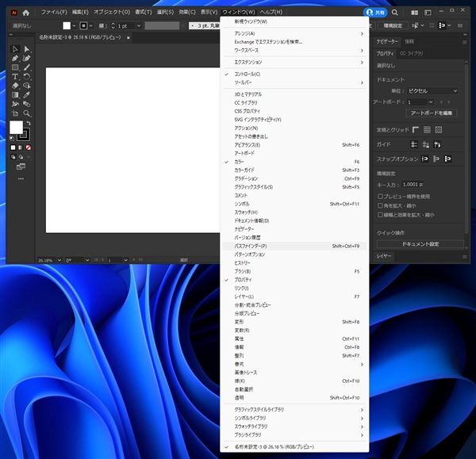Screen dimensions: 476x459
Task: Toggle the transparency grid icon
Action: [439, 130]
